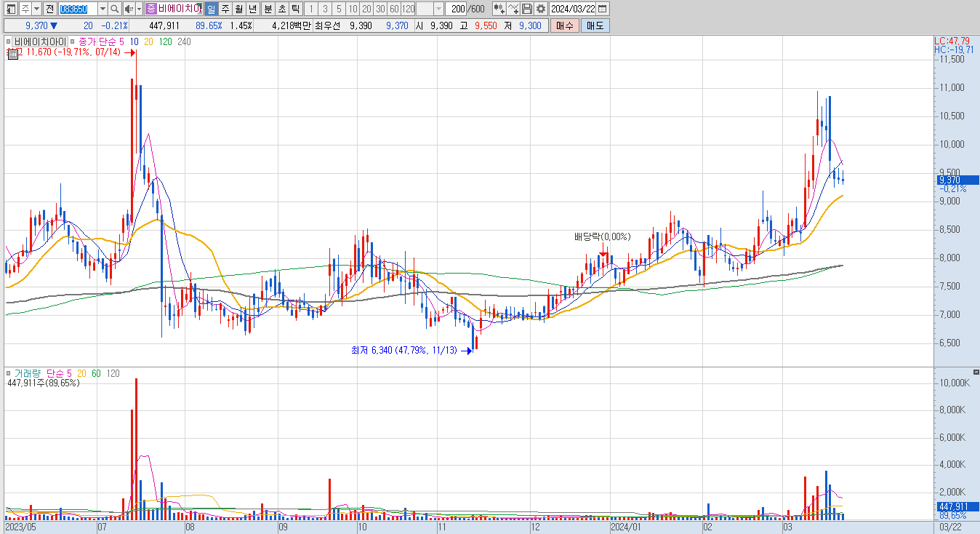Viewport: 980px width, 534px height.
Task: Select the 일 daily period tab
Action: [x=211, y=9]
